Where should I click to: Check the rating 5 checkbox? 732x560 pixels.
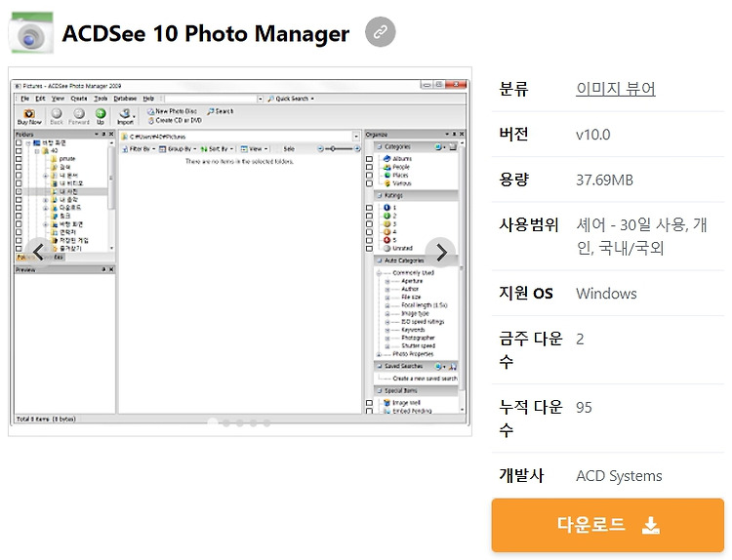tap(369, 240)
